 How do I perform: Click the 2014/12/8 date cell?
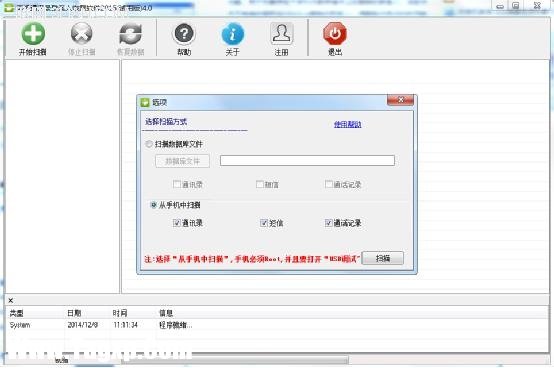(83, 325)
